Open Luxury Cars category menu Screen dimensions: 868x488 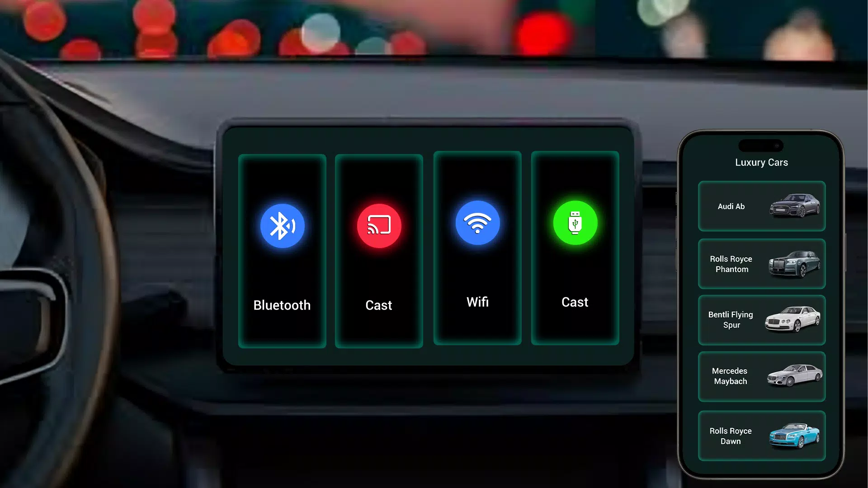pos(761,162)
